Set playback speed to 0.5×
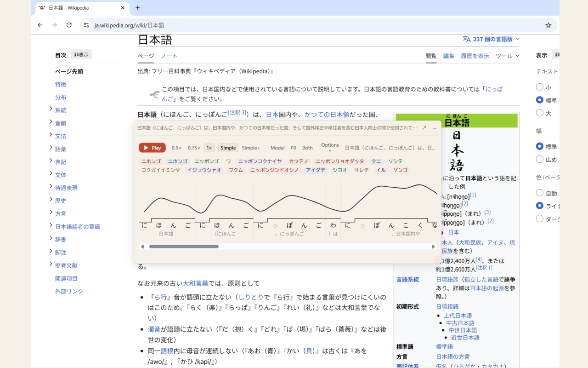Image resolution: width=588 pixels, height=368 pixels. [x=176, y=148]
